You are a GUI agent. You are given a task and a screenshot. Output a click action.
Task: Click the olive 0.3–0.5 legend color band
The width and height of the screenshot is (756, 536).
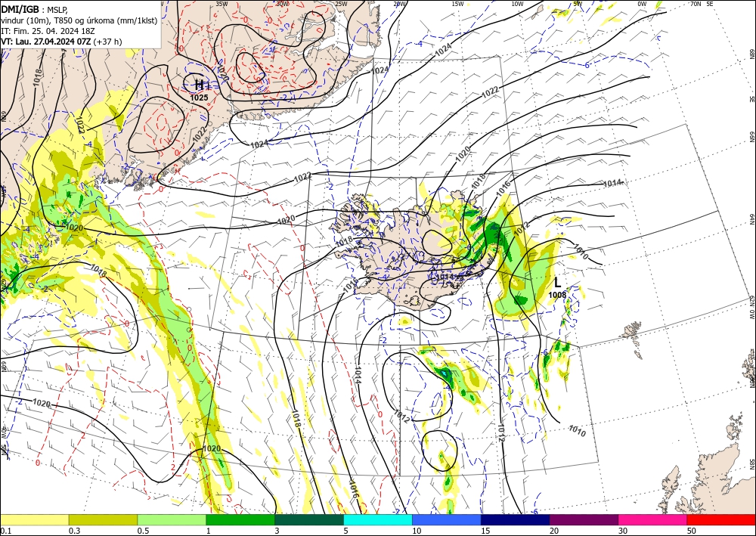click(103, 519)
